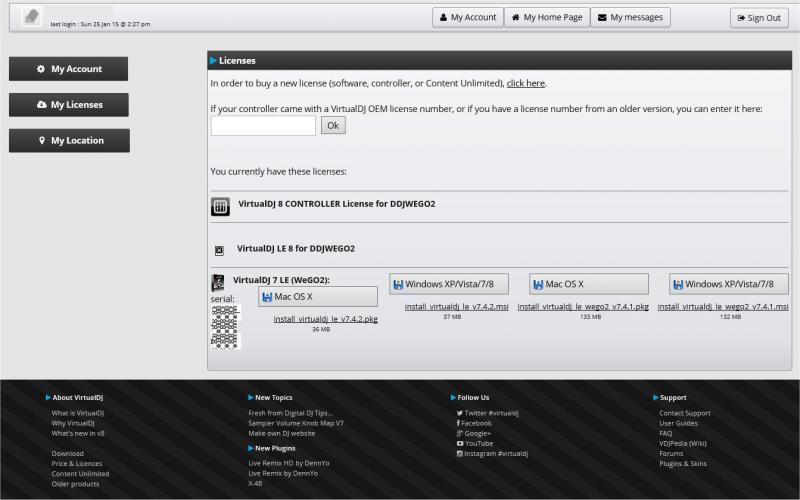Click the user avatar icon at top left

click(x=32, y=17)
